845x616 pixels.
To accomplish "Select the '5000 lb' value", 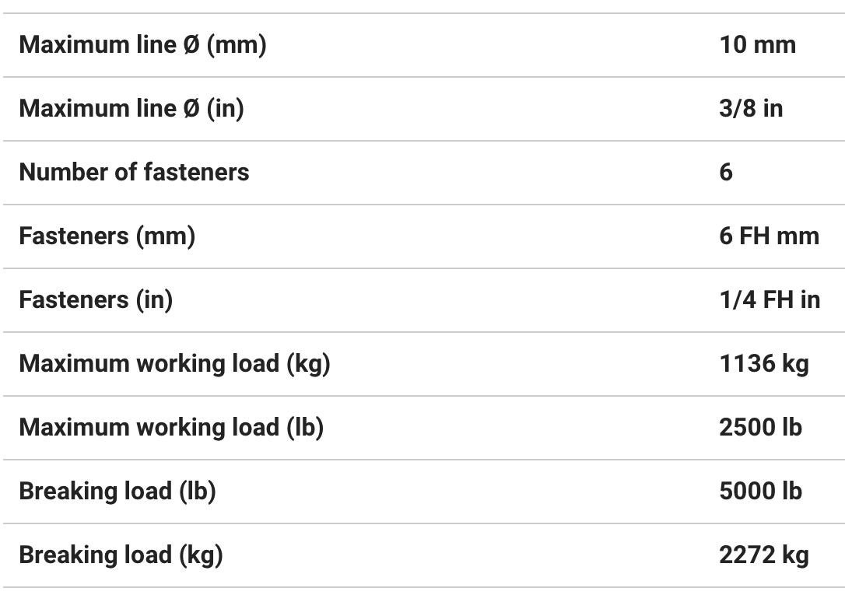I will (x=760, y=492).
